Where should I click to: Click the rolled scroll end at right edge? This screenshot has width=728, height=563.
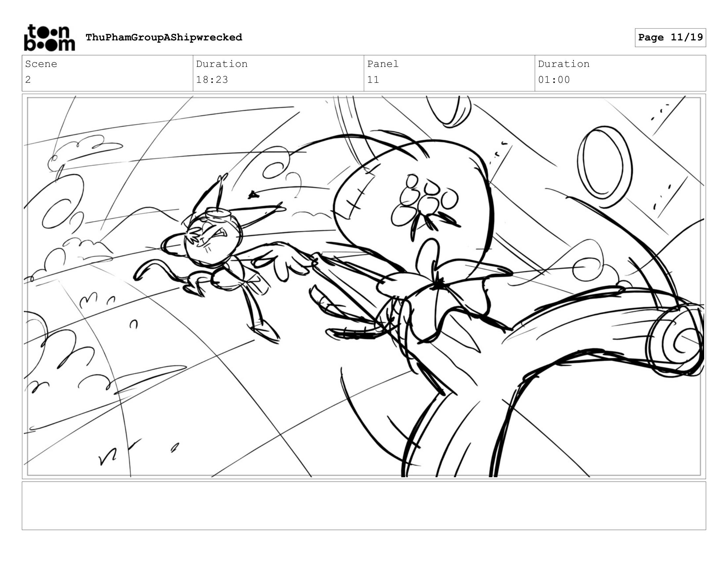(x=680, y=341)
